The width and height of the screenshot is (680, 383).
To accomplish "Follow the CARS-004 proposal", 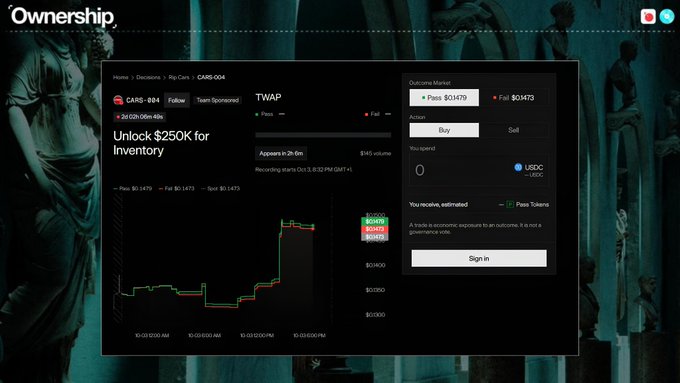I will (x=177, y=100).
